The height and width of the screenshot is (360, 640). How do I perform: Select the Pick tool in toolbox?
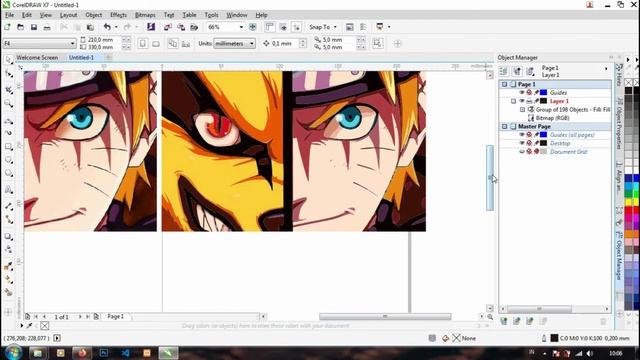tap(9, 60)
